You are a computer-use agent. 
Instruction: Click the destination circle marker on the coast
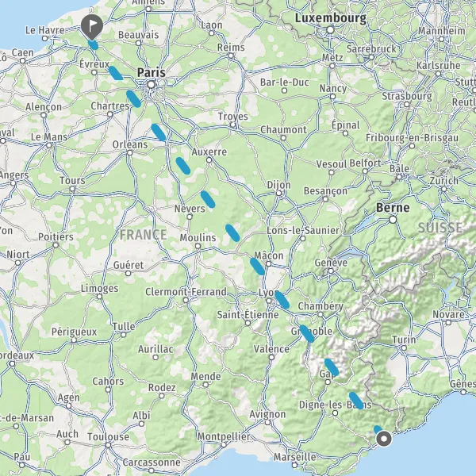384,439
